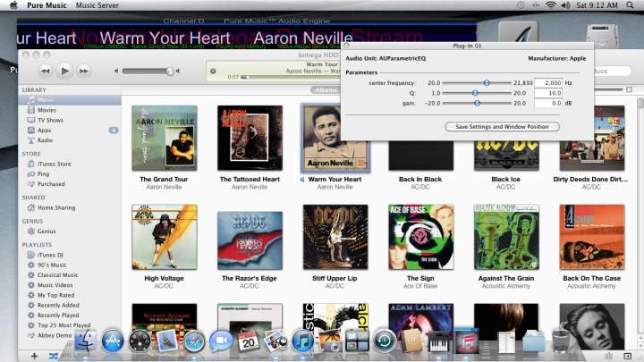644x362 pixels.
Task: Click the volume icon in menu bar
Action: (x=566, y=5)
